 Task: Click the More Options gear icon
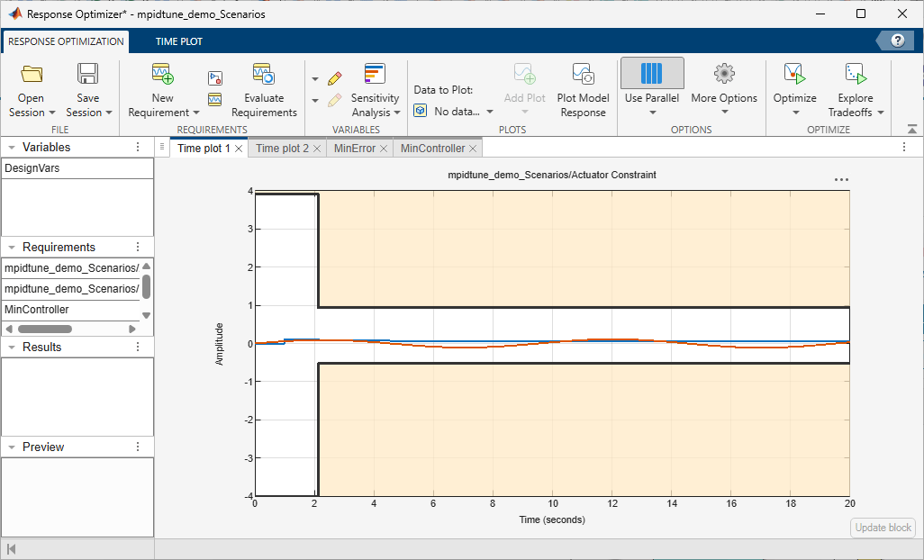(x=724, y=74)
